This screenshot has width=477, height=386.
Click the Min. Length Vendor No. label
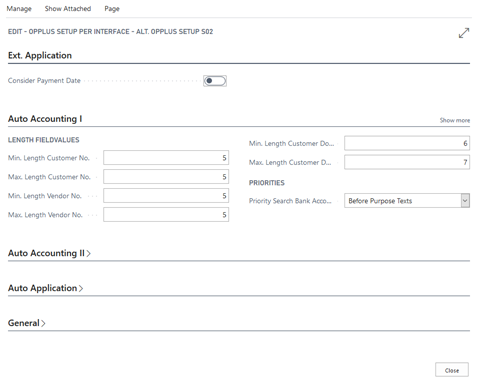[45, 196]
